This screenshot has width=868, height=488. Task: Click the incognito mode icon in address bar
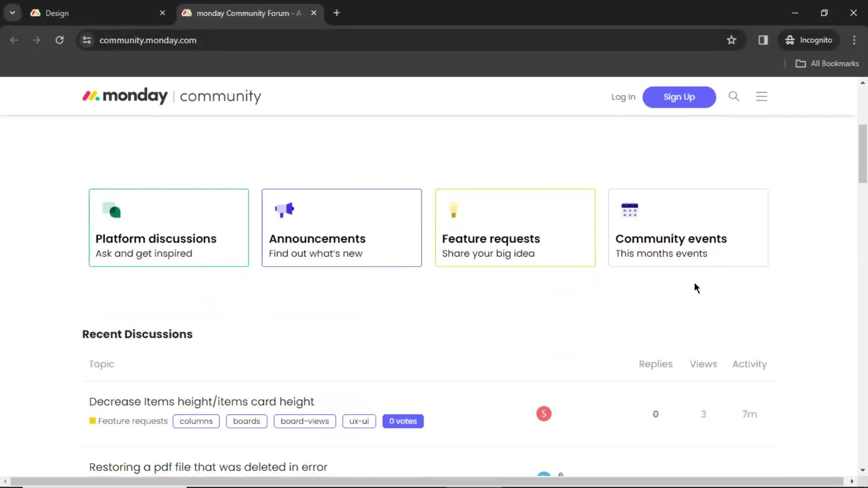pos(790,40)
